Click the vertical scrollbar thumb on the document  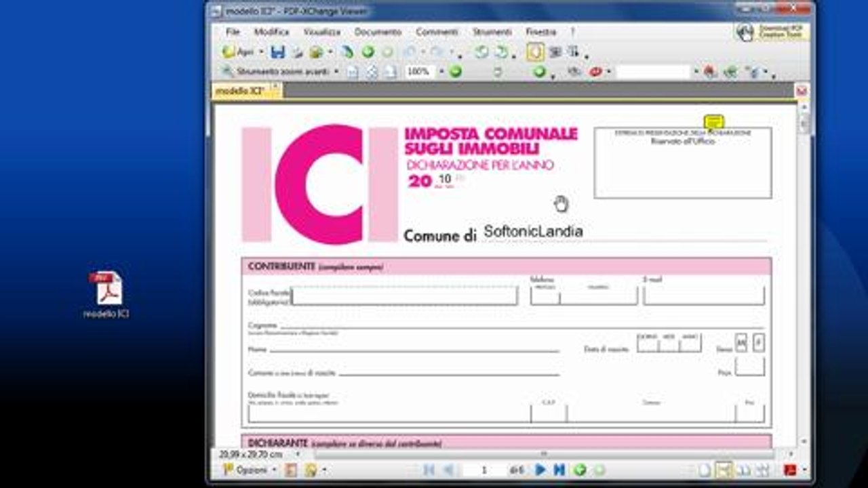pyautogui.click(x=804, y=123)
